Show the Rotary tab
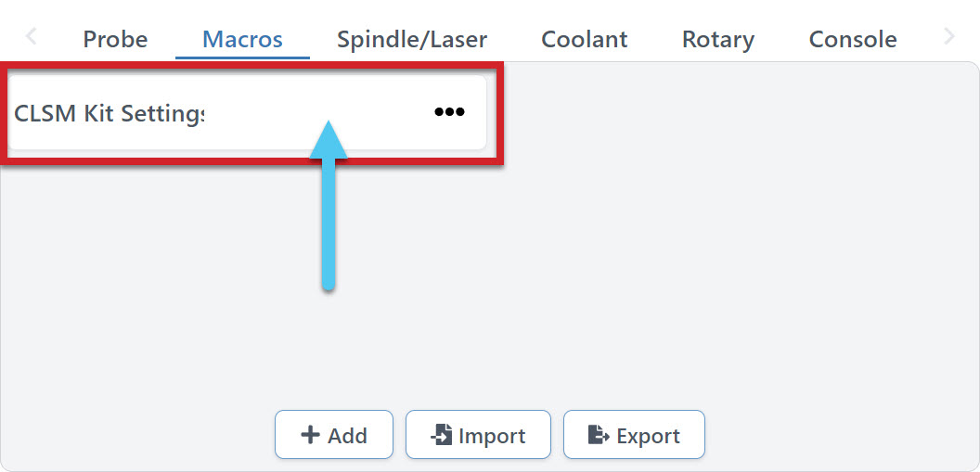980x472 pixels. 718,40
